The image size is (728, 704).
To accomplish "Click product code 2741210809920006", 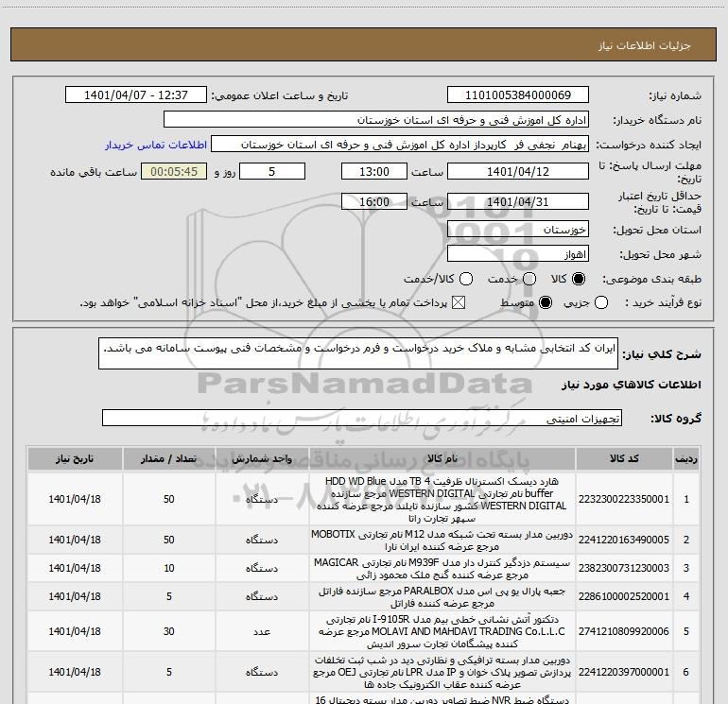I will [x=624, y=631].
